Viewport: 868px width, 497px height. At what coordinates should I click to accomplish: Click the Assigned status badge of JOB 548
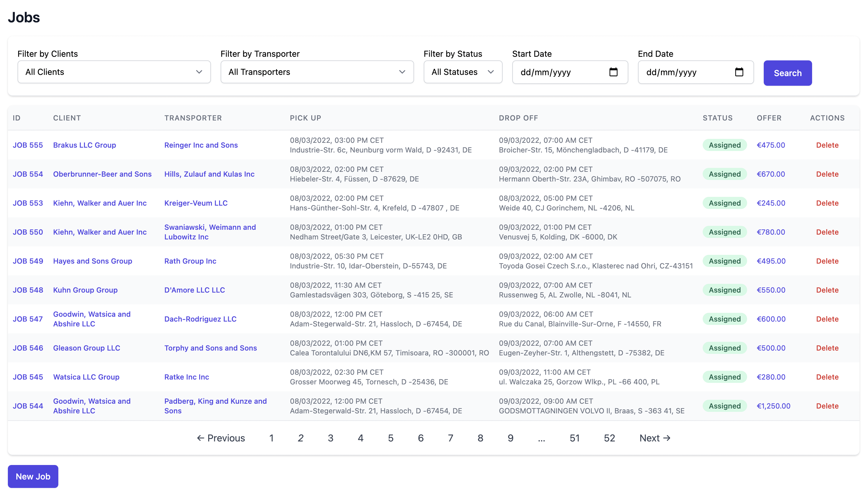pyautogui.click(x=724, y=290)
